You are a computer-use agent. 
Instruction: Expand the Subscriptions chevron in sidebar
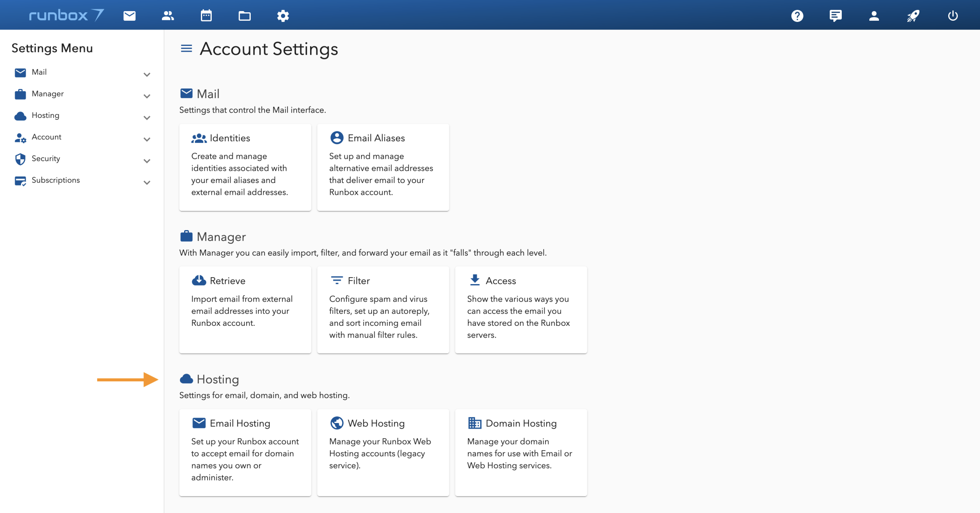click(x=147, y=183)
